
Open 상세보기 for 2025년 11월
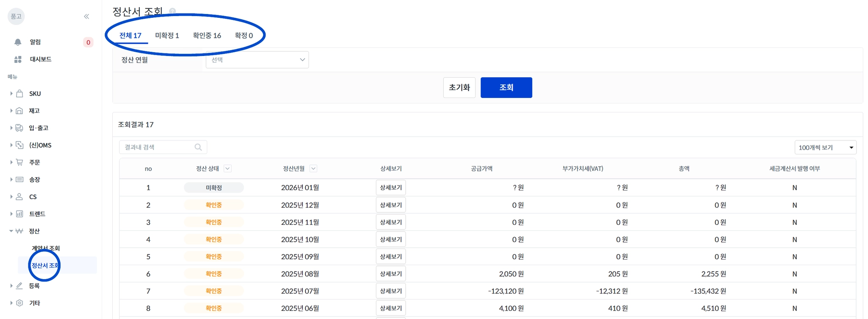pos(391,222)
